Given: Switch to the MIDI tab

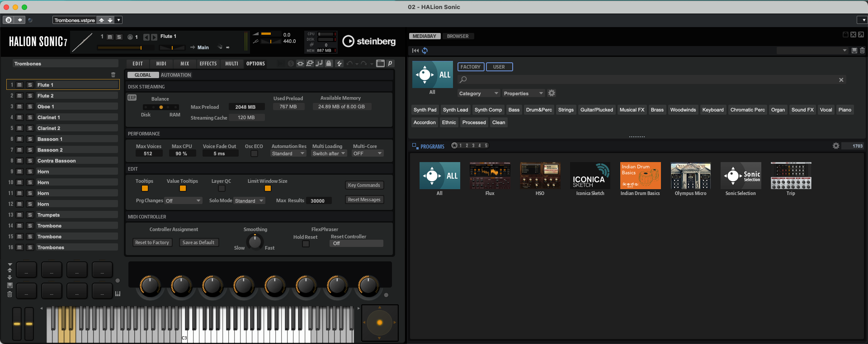Looking at the screenshot, I should (x=161, y=64).
